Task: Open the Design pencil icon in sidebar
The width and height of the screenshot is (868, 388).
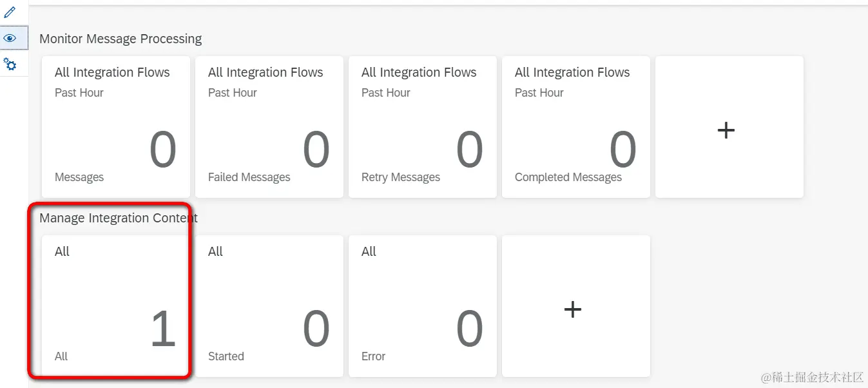Action: 10,12
